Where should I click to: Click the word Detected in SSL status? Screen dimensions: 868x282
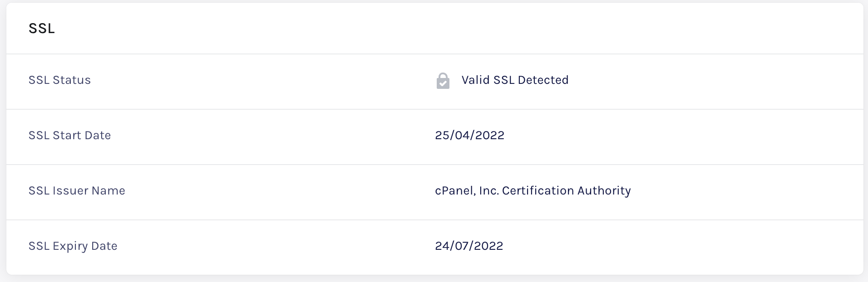click(x=543, y=80)
